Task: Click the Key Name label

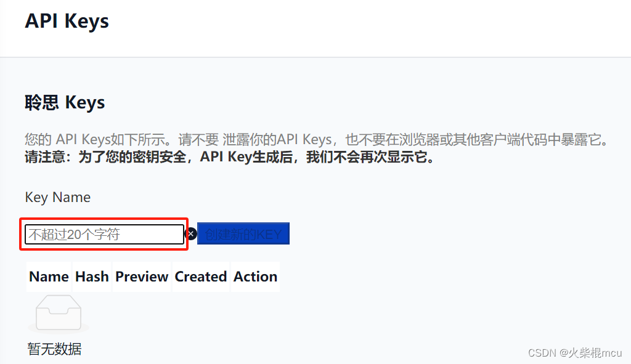Action: (57, 198)
